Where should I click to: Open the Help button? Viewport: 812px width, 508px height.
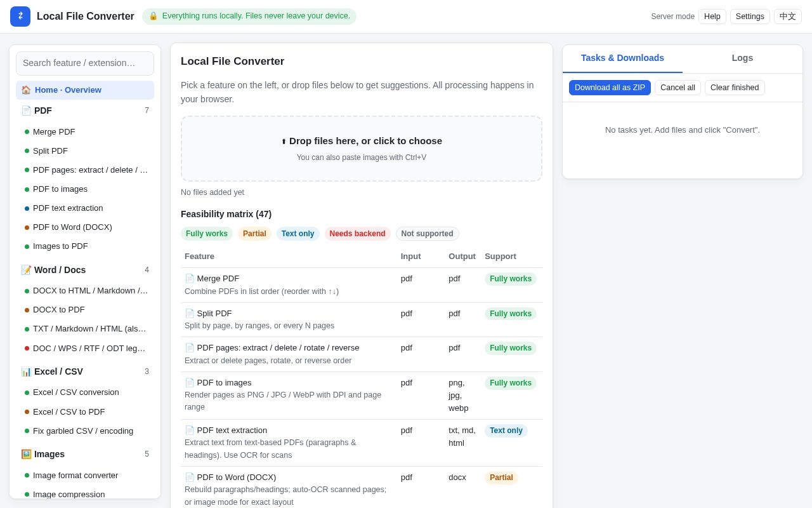[712, 17]
